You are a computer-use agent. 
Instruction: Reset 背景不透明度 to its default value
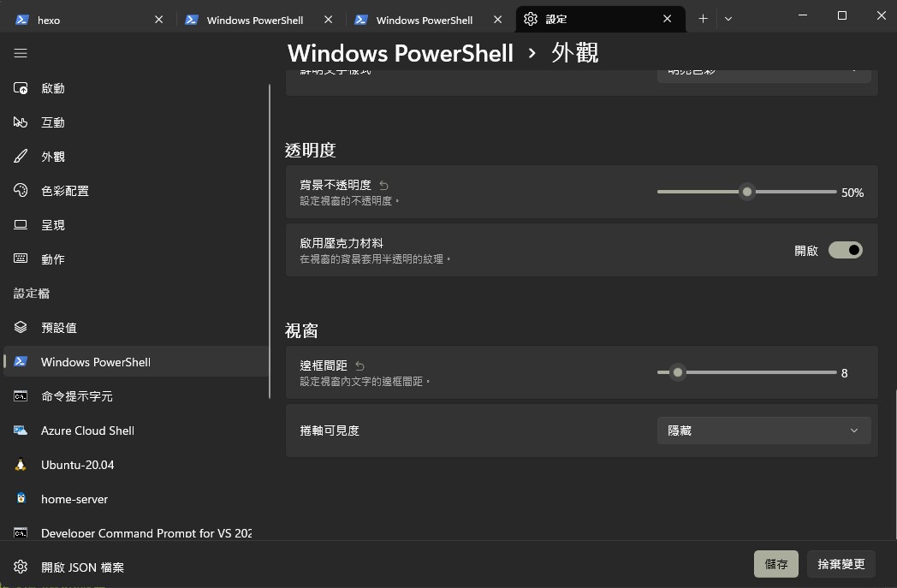[x=383, y=186]
